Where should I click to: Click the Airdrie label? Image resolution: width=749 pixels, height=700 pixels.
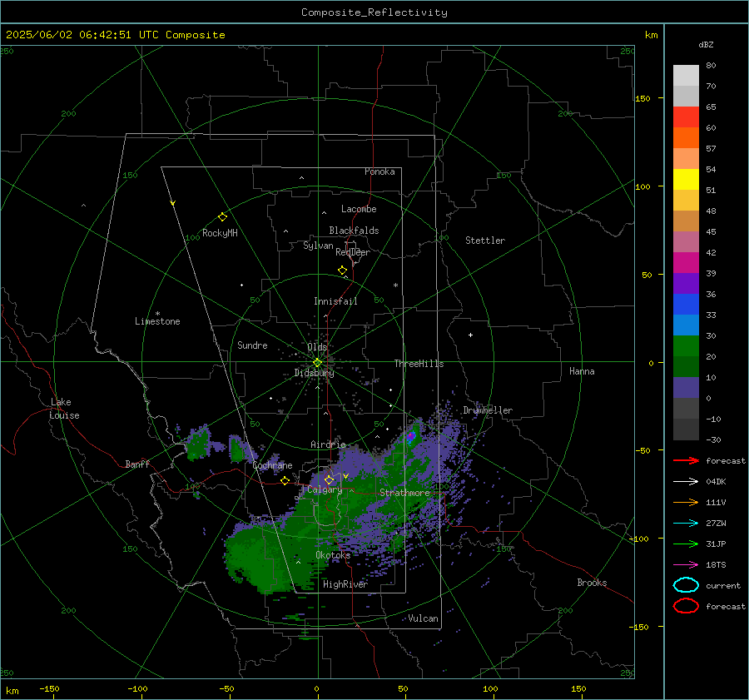pos(328,444)
